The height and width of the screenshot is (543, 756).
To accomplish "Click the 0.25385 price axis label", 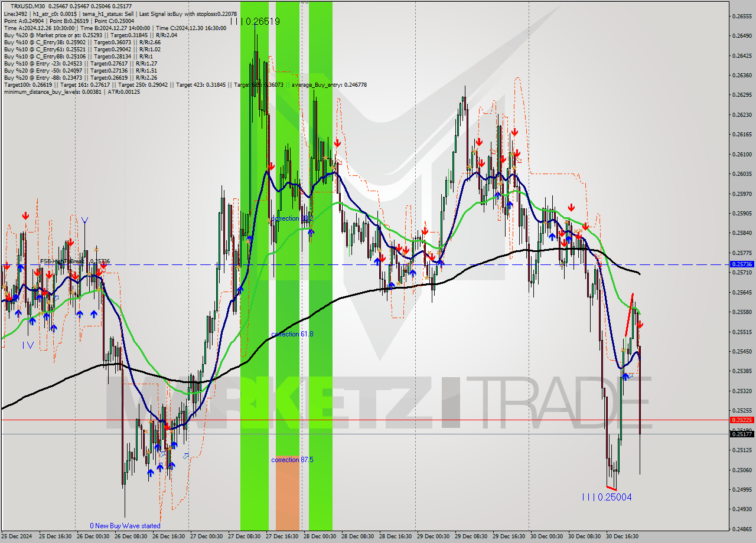I will 742,371.
